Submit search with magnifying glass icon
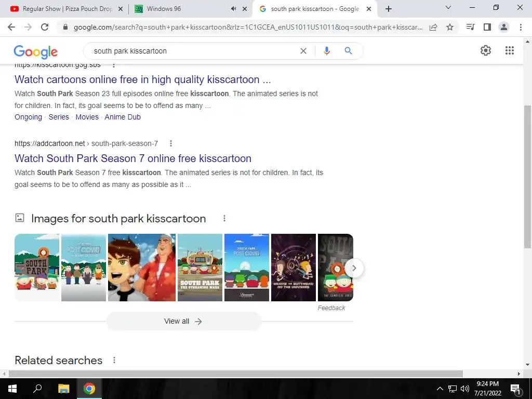 (x=348, y=51)
